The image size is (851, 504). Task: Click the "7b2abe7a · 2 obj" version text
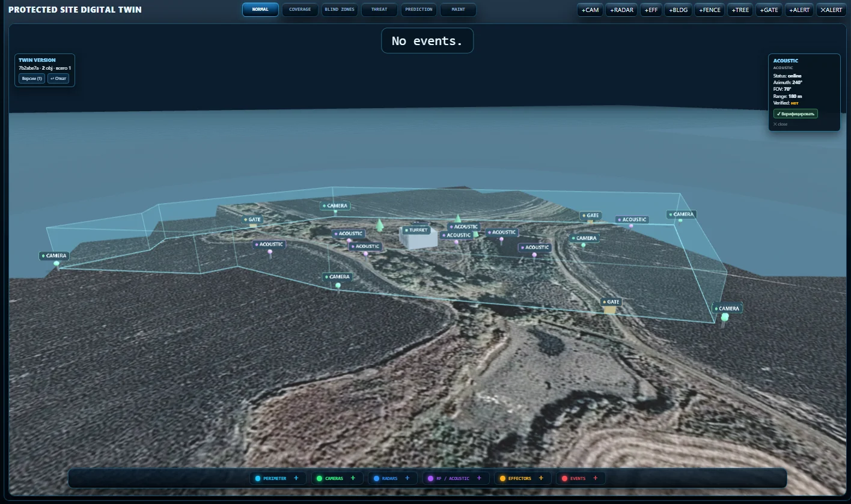tap(35, 68)
